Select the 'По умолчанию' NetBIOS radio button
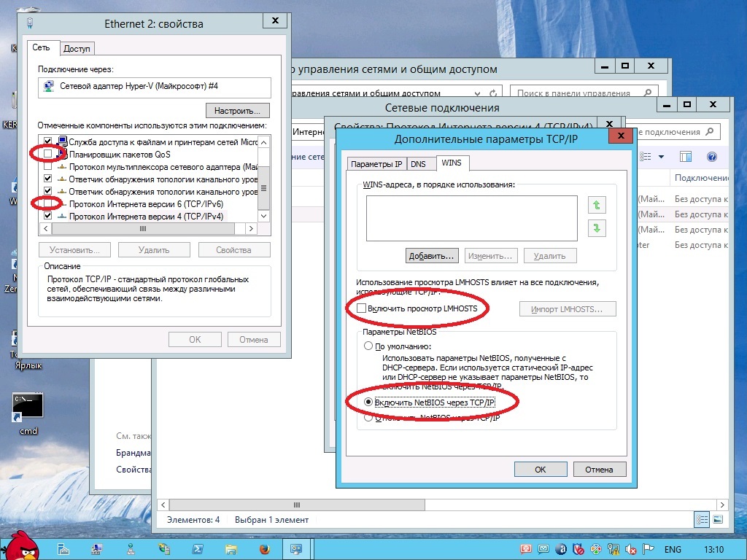This screenshot has height=560, width=747. [x=368, y=346]
